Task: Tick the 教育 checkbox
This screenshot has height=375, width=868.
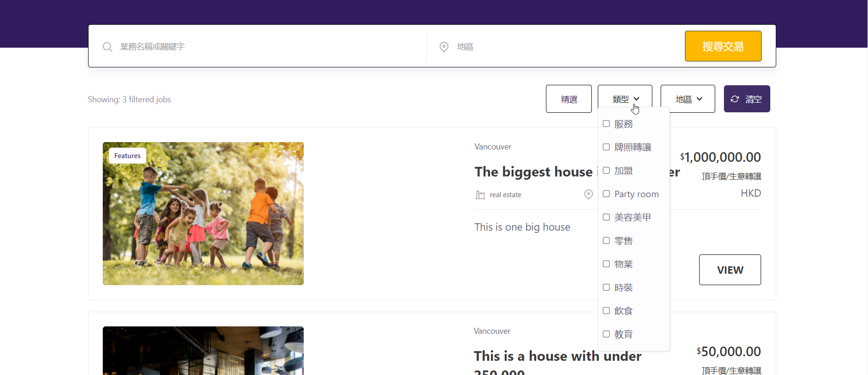Action: tap(606, 334)
